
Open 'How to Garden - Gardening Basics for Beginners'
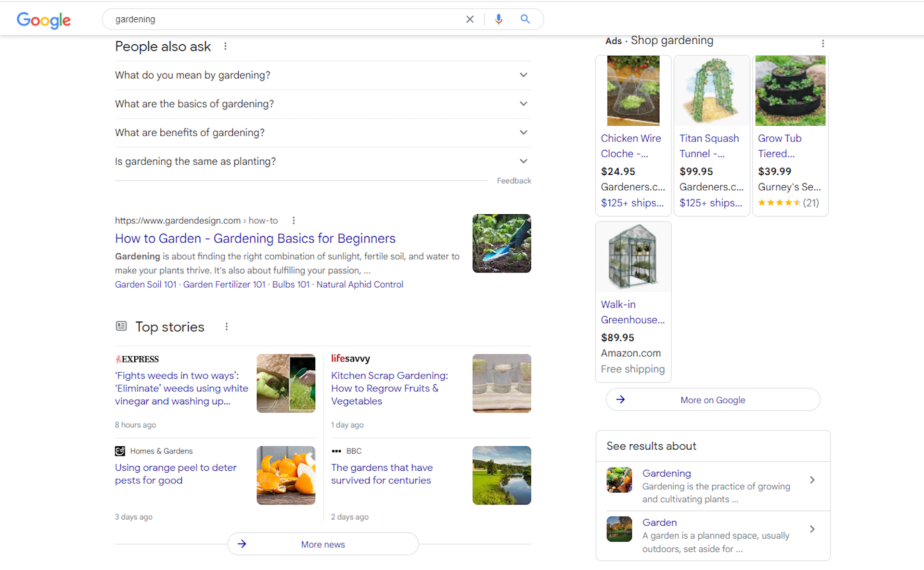(255, 238)
